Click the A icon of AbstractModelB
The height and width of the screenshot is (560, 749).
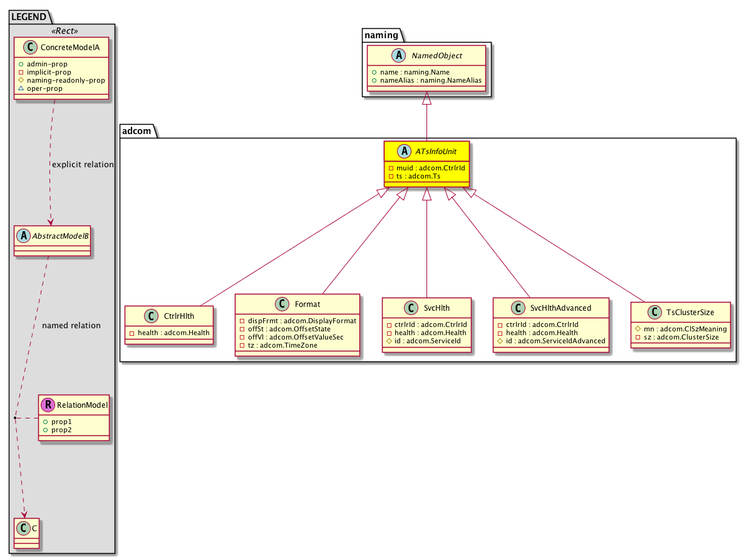coord(23,235)
